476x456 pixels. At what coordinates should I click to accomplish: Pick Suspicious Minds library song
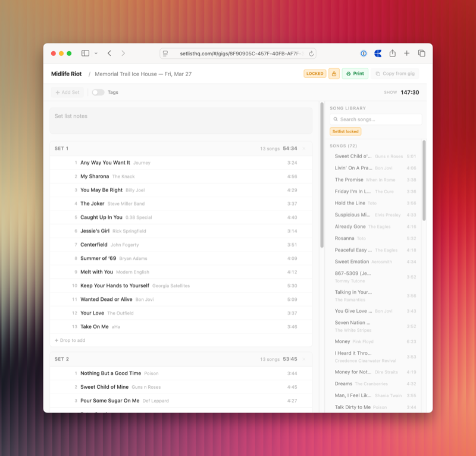pyautogui.click(x=375, y=215)
